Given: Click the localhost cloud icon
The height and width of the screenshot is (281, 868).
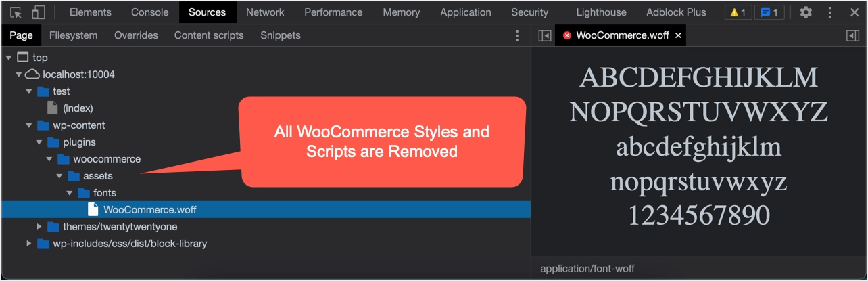Looking at the screenshot, I should [x=32, y=74].
